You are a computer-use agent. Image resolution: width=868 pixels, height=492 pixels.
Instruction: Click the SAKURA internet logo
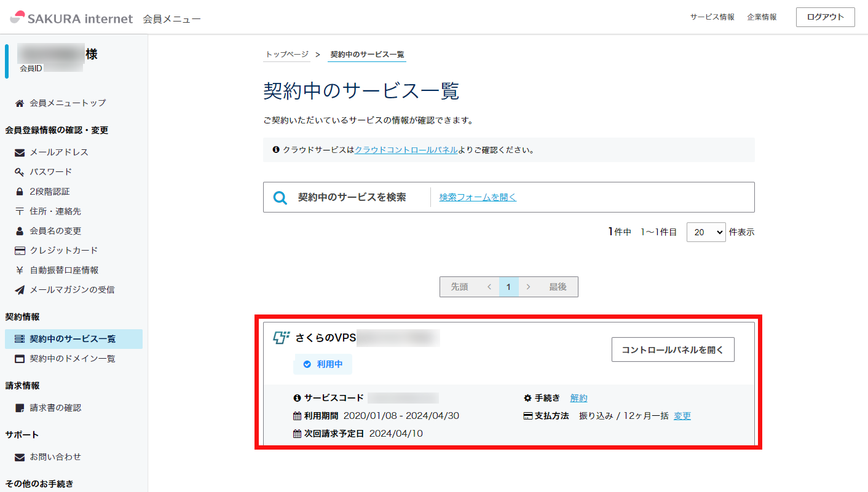(x=71, y=18)
